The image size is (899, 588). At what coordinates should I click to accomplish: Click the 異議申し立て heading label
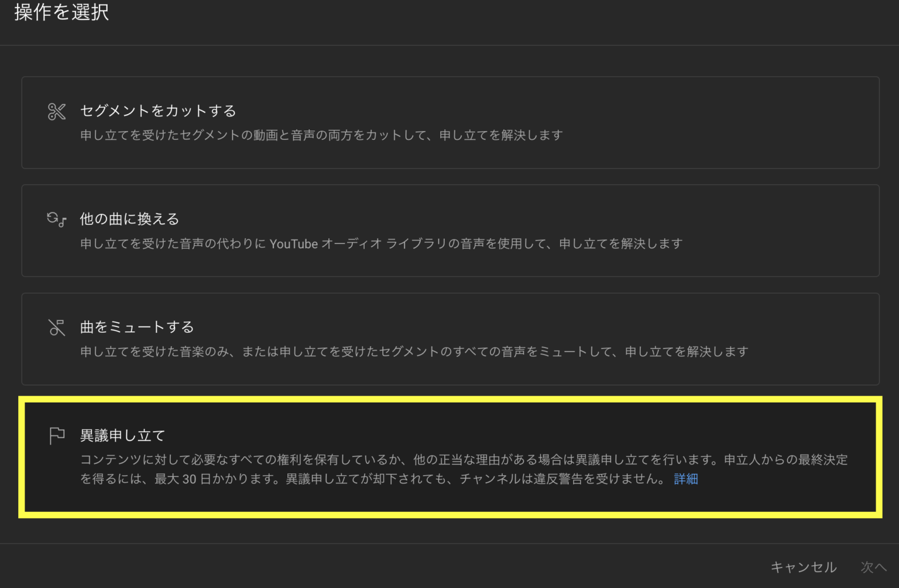pyautogui.click(x=122, y=435)
